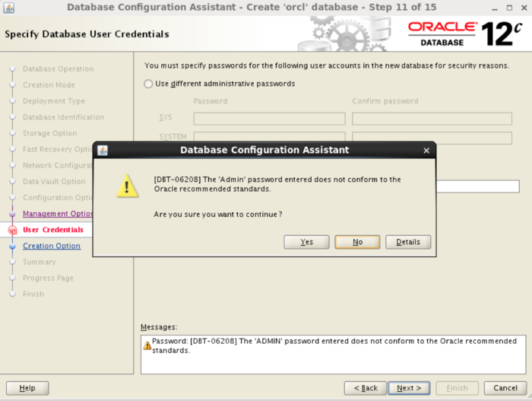Proceed with the Next button

(409, 388)
